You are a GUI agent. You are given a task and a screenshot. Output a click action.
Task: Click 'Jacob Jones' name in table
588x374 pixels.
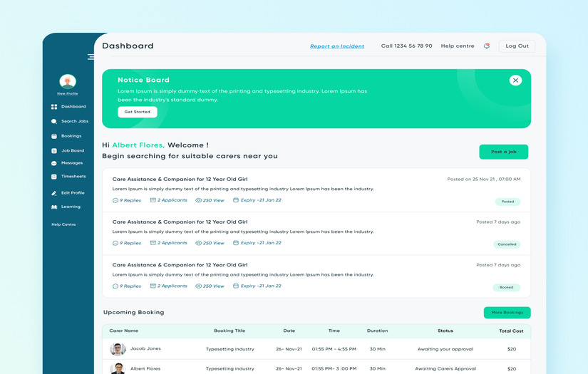coord(145,348)
